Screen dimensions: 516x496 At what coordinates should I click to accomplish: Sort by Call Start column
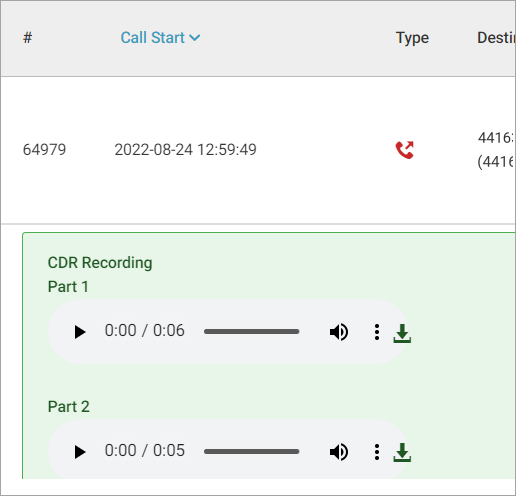(x=153, y=38)
